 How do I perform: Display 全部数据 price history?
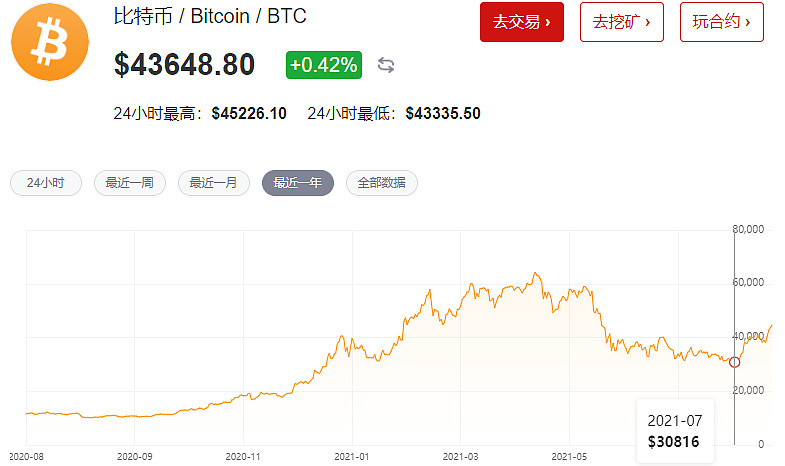(381, 183)
